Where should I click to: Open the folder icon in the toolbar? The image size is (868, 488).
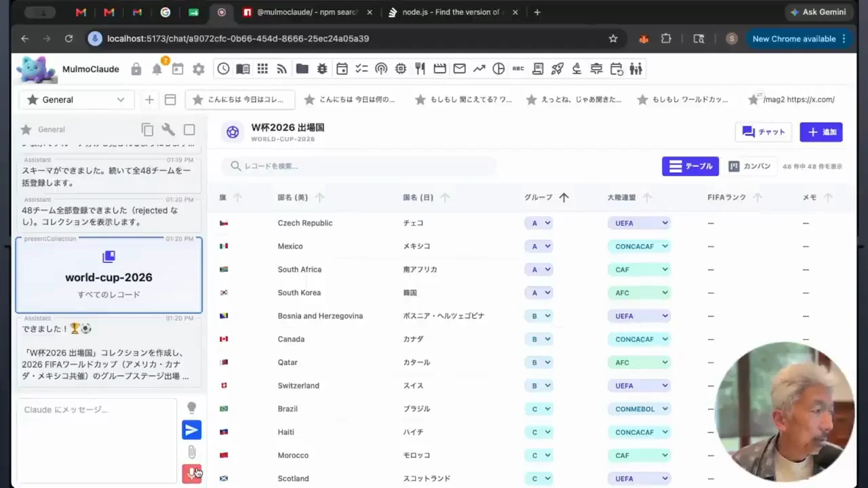302,68
